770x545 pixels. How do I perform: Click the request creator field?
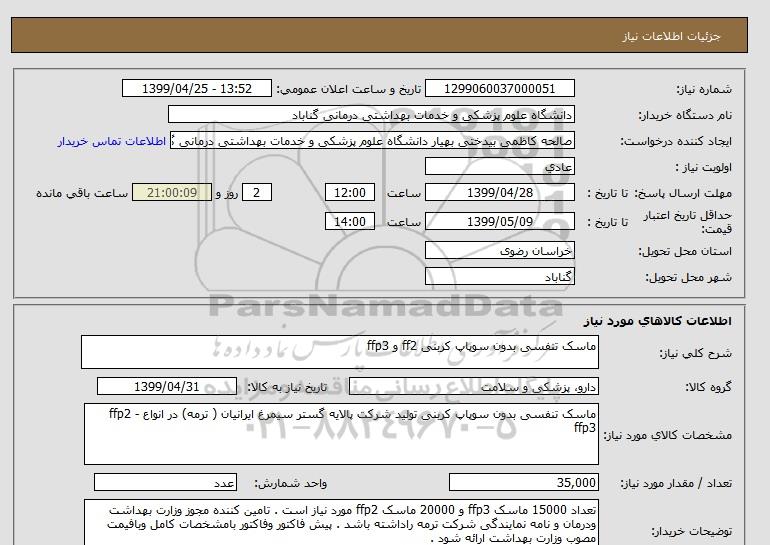pyautogui.click(x=372, y=141)
